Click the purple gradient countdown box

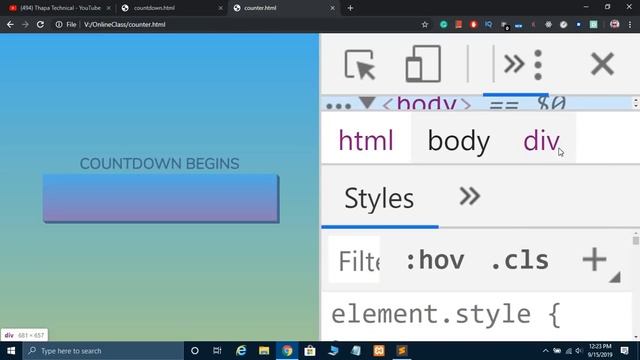coord(161,198)
